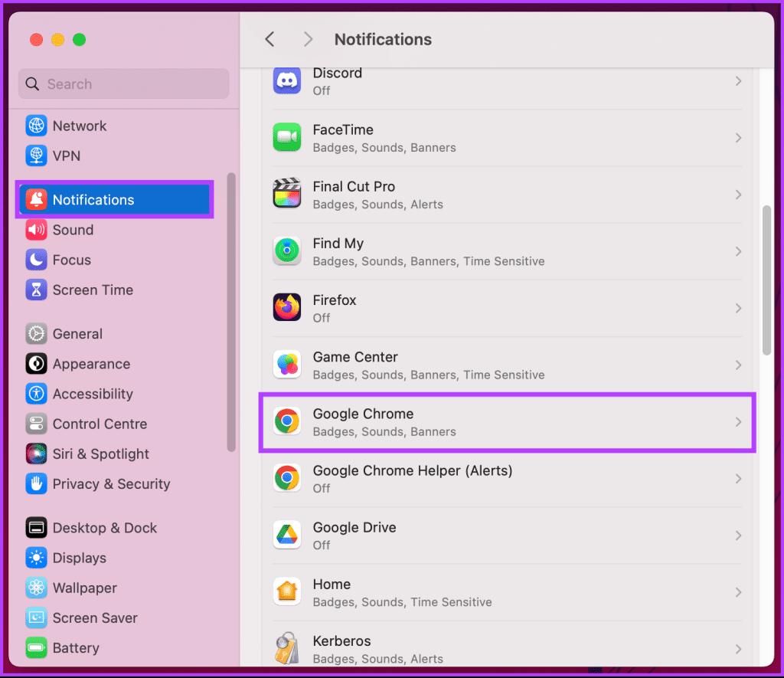The image size is (784, 678).
Task: Click the FaceTime camera icon
Action: [x=286, y=137]
